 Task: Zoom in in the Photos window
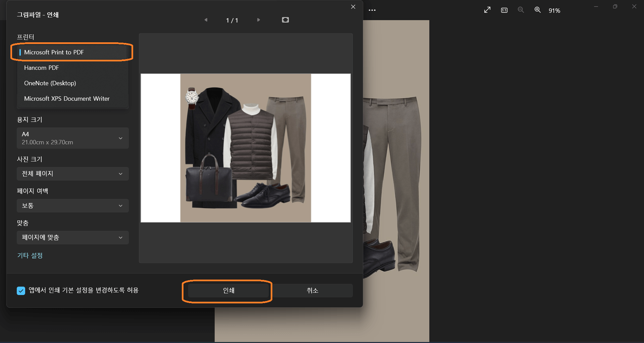pyautogui.click(x=538, y=10)
